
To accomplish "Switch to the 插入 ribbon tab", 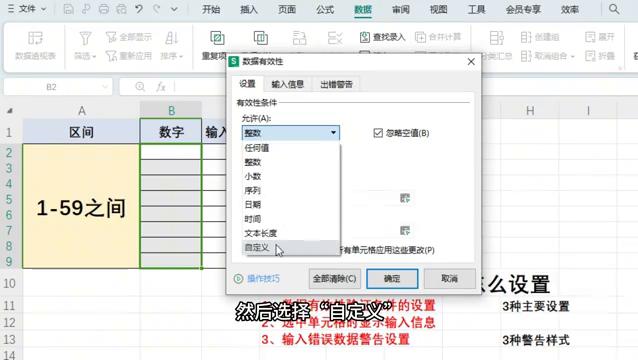I will point(249,9).
